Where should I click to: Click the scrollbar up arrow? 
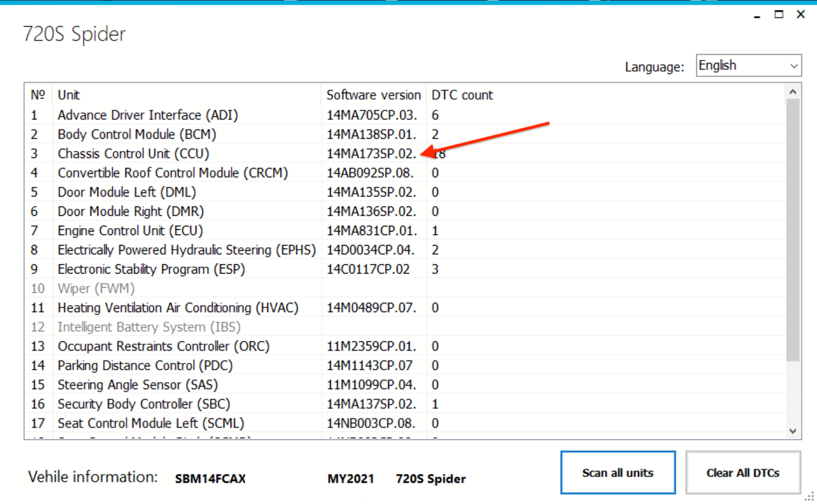coord(792,92)
